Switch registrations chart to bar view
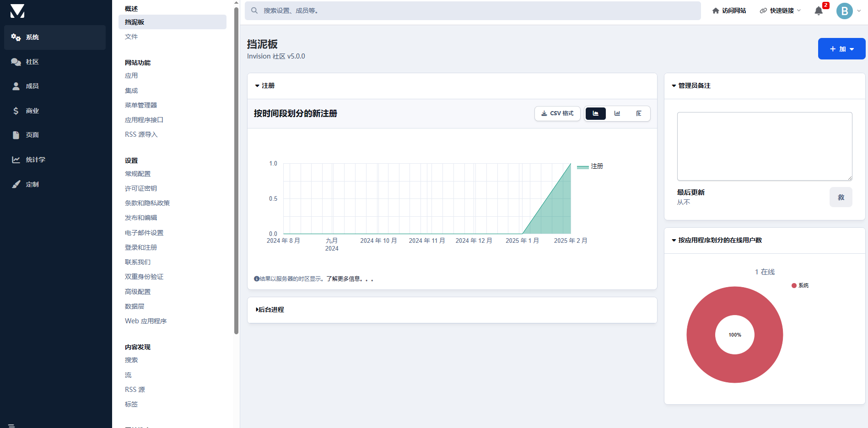The image size is (868, 428). [x=617, y=113]
